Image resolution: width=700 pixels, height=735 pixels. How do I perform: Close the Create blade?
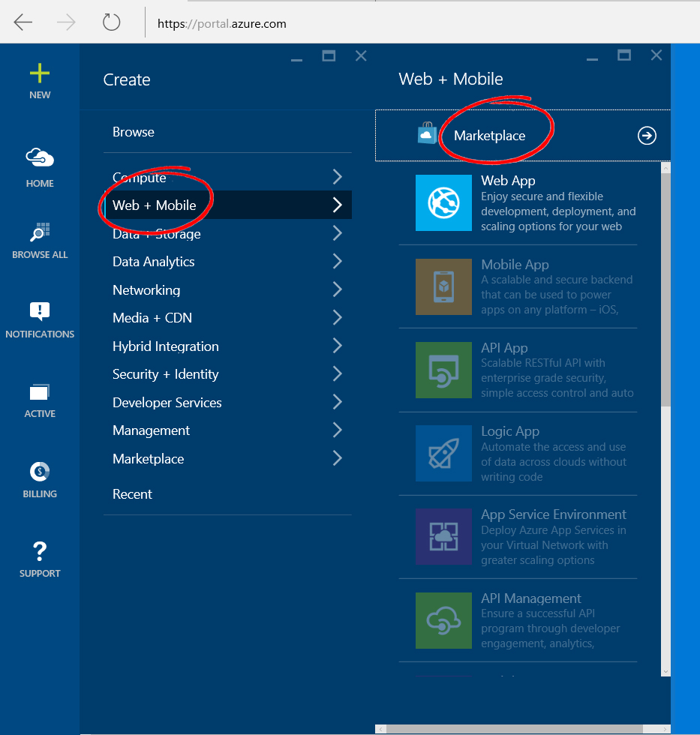pos(361,55)
